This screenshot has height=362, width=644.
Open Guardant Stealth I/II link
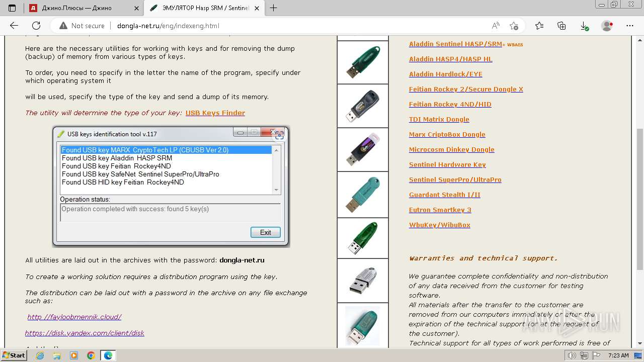(x=445, y=195)
